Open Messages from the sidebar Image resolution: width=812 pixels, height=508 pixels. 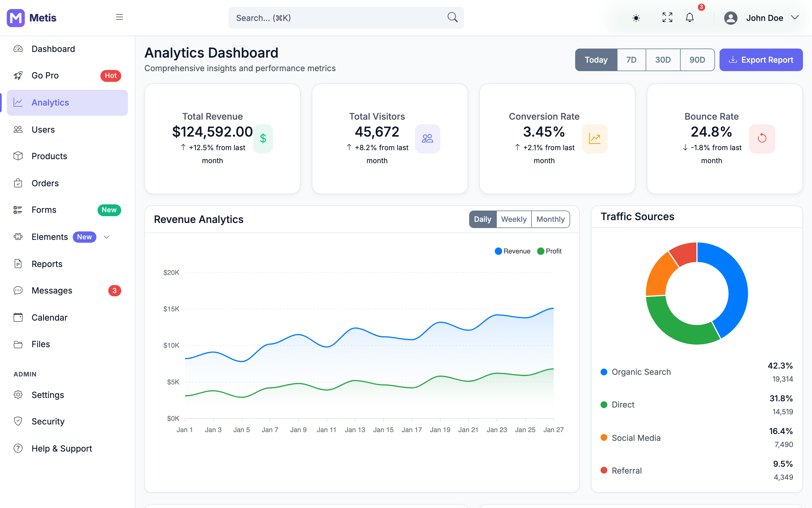(67, 291)
